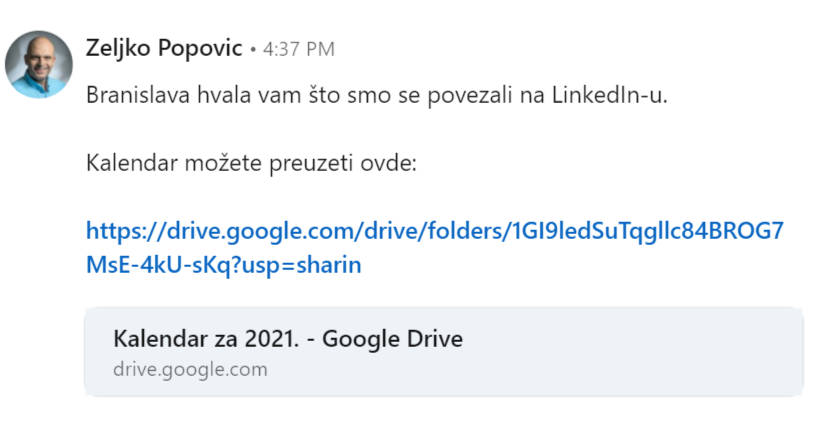817x430 pixels.
Task: Click the 4:37 PM message timestamp
Action: (x=299, y=50)
